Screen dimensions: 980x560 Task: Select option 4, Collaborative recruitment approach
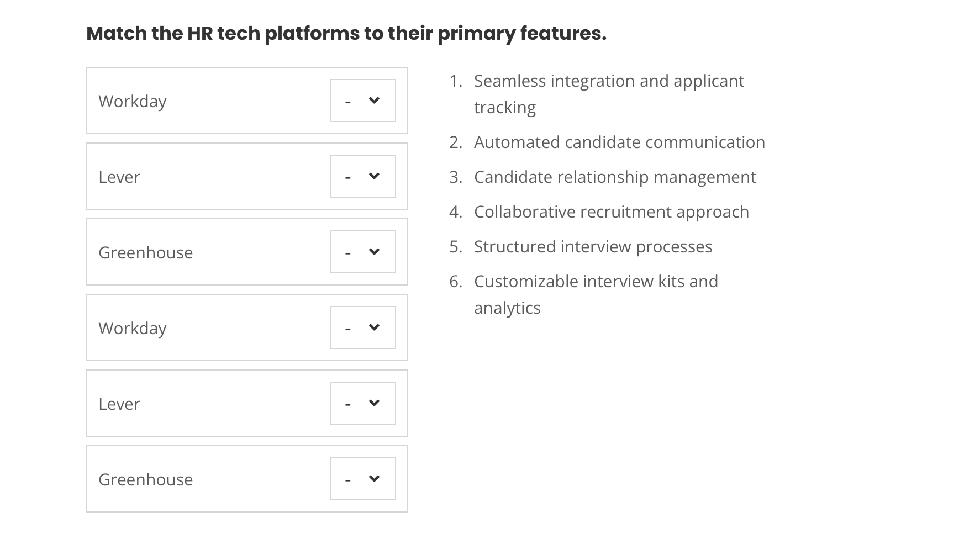pos(610,211)
